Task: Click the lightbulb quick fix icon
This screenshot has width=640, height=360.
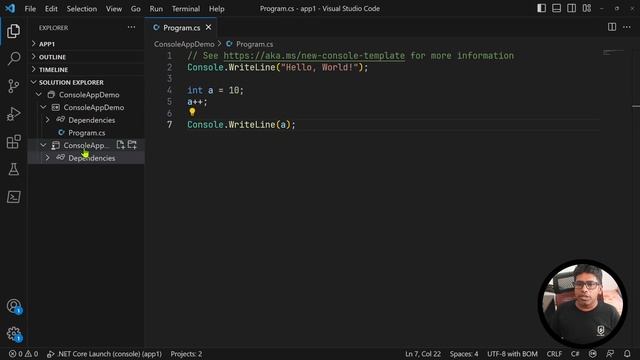Action: 192,111
